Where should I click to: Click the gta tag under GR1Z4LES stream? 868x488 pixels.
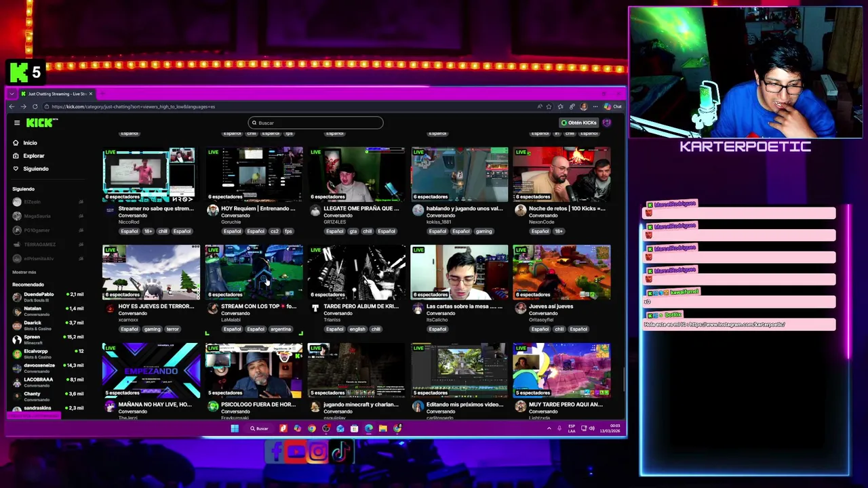(x=353, y=231)
